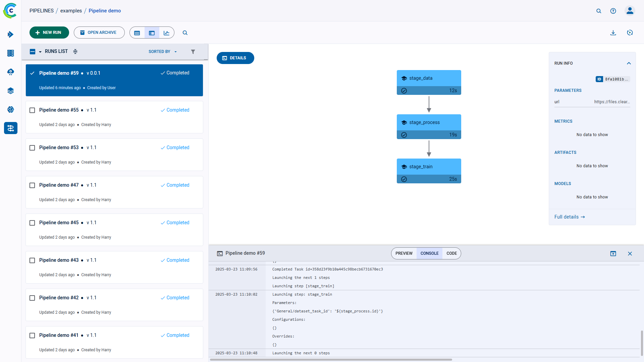Open the PREVIEW tab in the console panel

404,253
